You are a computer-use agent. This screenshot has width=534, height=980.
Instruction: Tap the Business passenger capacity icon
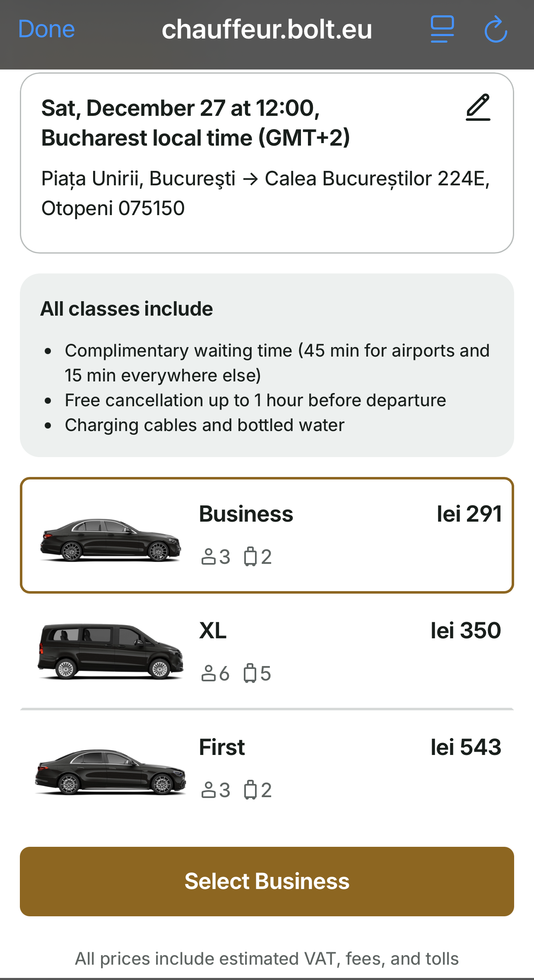209,557
